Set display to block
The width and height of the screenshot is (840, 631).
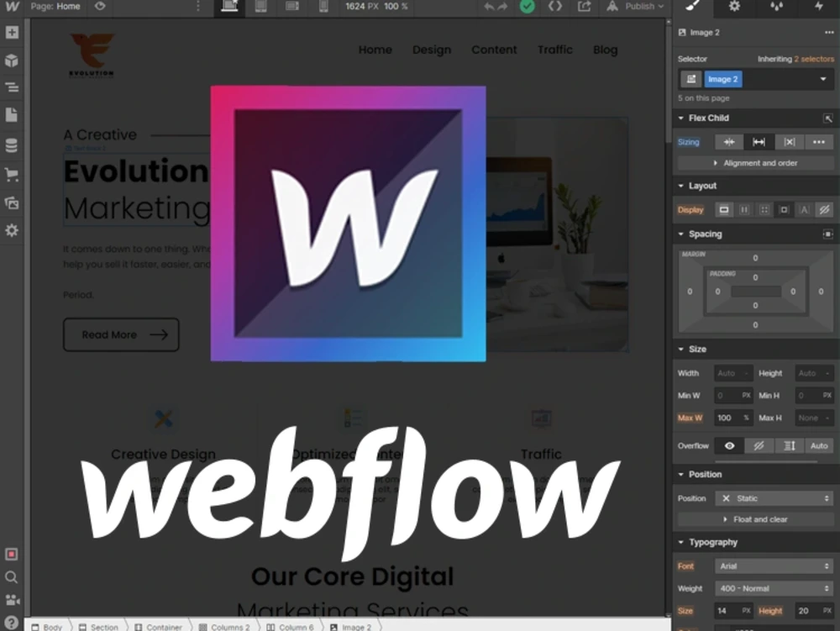coord(724,210)
